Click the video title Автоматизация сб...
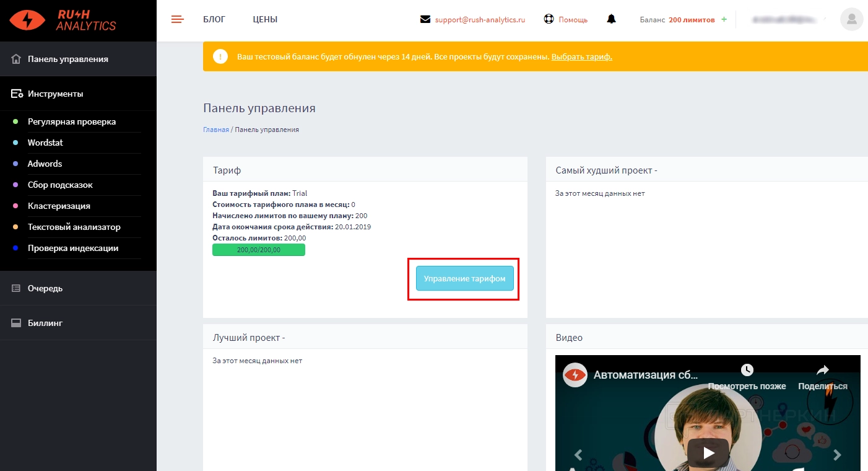 [x=646, y=375]
